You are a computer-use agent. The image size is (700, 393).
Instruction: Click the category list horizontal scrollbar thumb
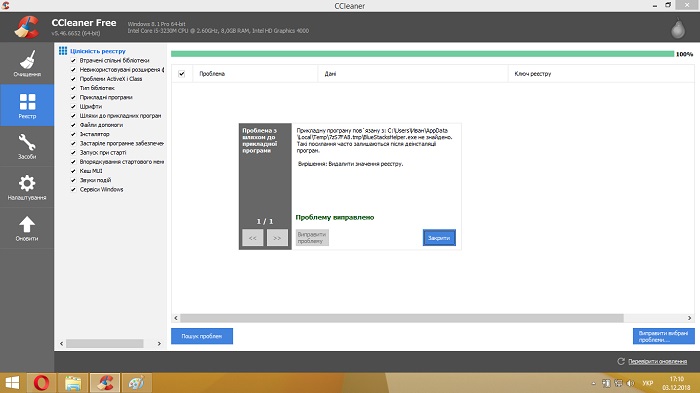[105, 343]
